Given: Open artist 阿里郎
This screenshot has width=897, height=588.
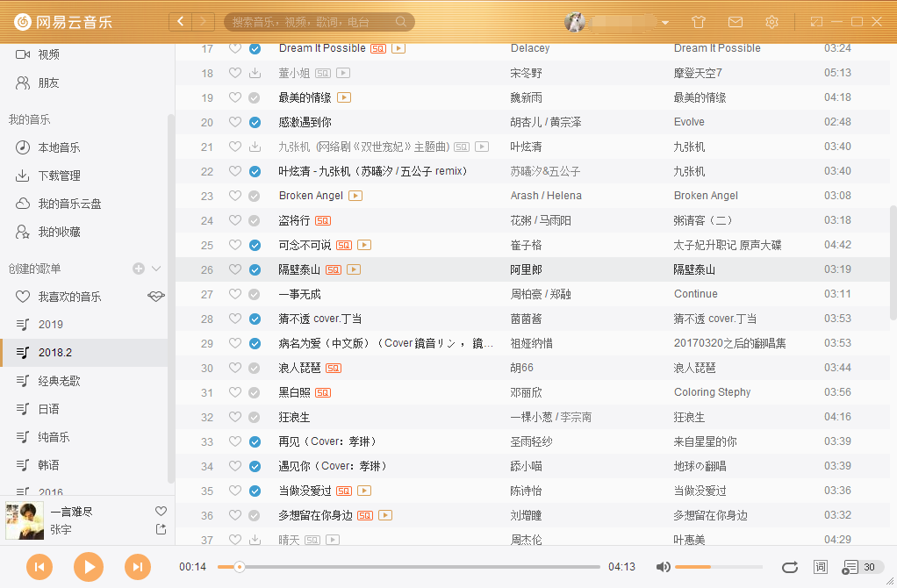Looking at the screenshot, I should point(526,269).
